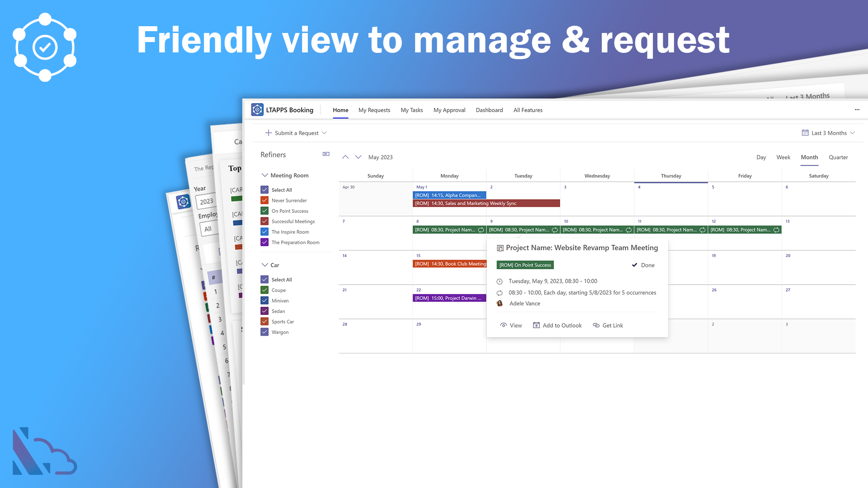The height and width of the screenshot is (488, 868).
Task: Click the plus icon to submit request
Action: click(x=269, y=133)
